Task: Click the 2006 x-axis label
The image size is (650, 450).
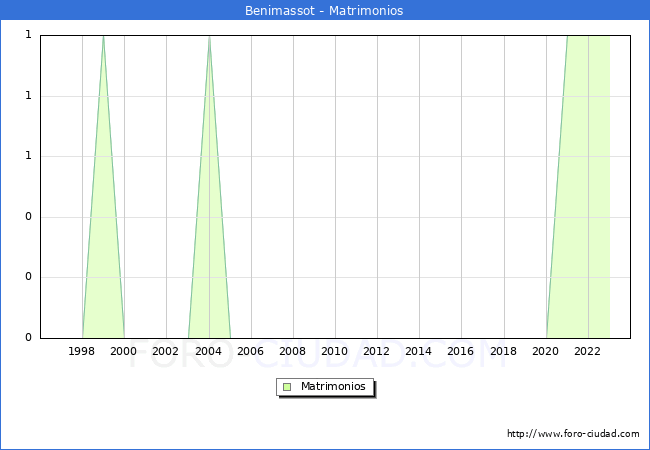Action: [250, 351]
